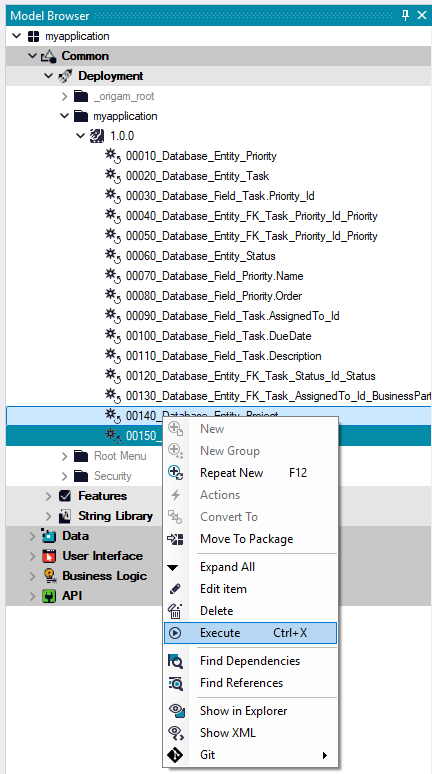Click the Find Dependencies icon
The image size is (432, 774).
(x=175, y=661)
